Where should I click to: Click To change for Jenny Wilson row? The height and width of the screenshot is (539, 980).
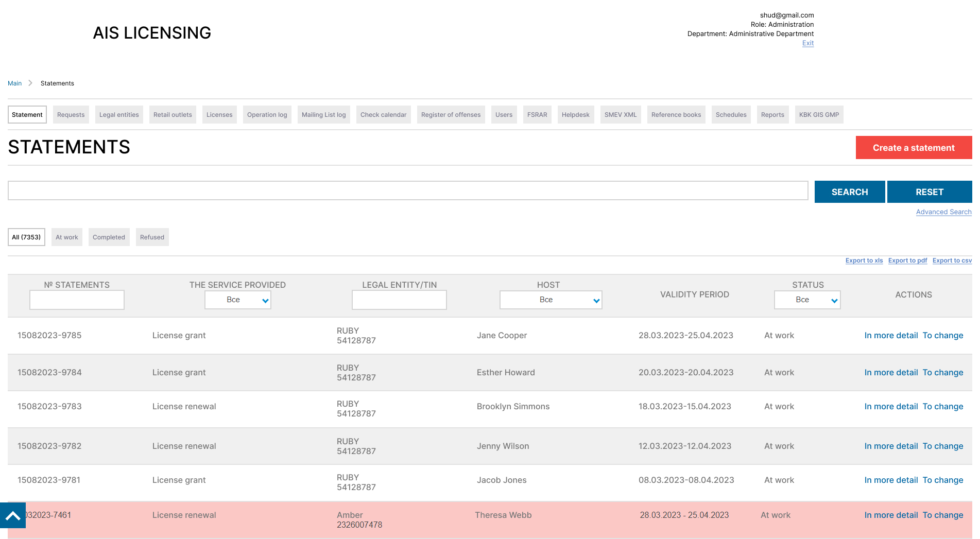(943, 446)
